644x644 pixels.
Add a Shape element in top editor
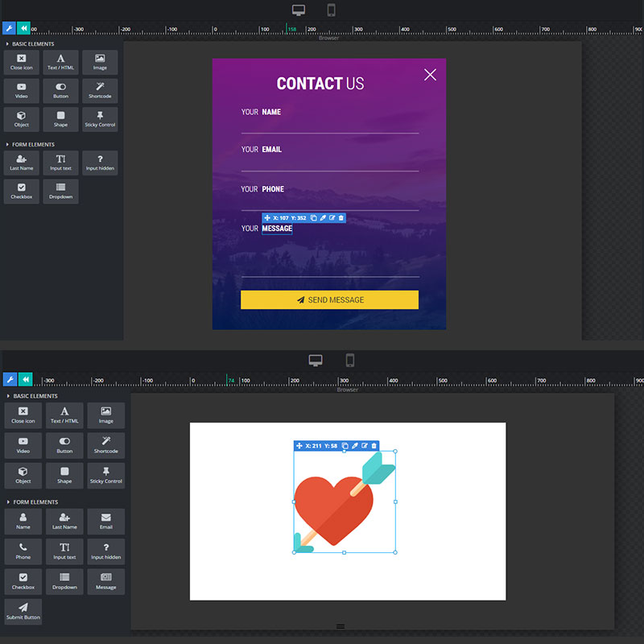[x=61, y=119]
